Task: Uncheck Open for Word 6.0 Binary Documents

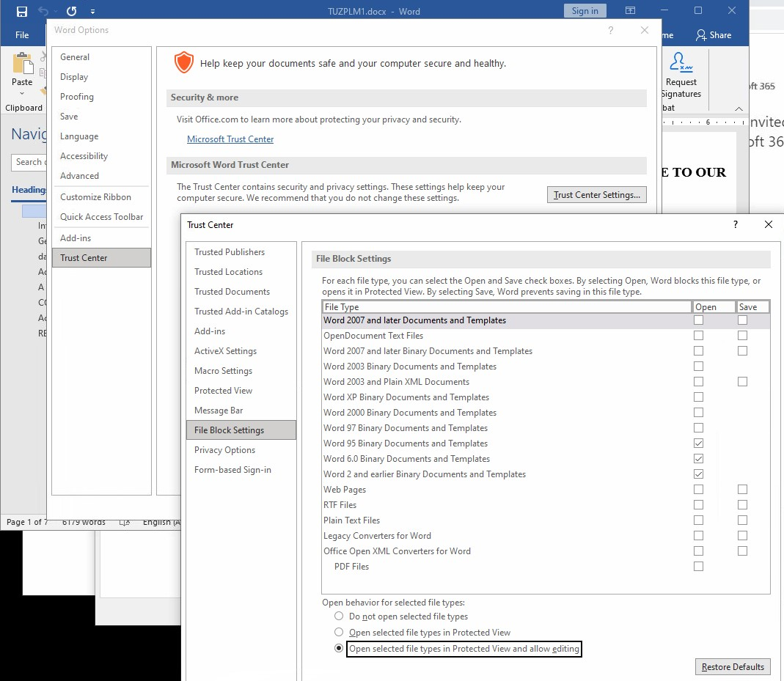Action: pyautogui.click(x=698, y=459)
